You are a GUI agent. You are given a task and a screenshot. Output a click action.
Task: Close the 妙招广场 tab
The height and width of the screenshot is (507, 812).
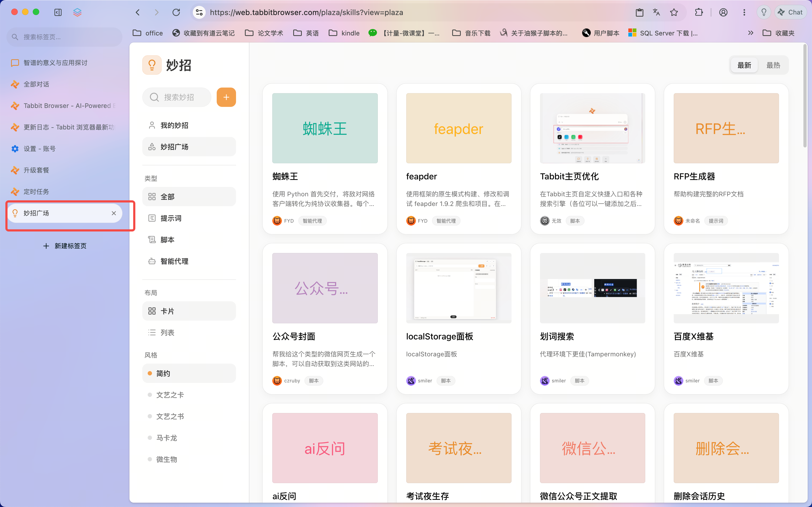pyautogui.click(x=114, y=213)
